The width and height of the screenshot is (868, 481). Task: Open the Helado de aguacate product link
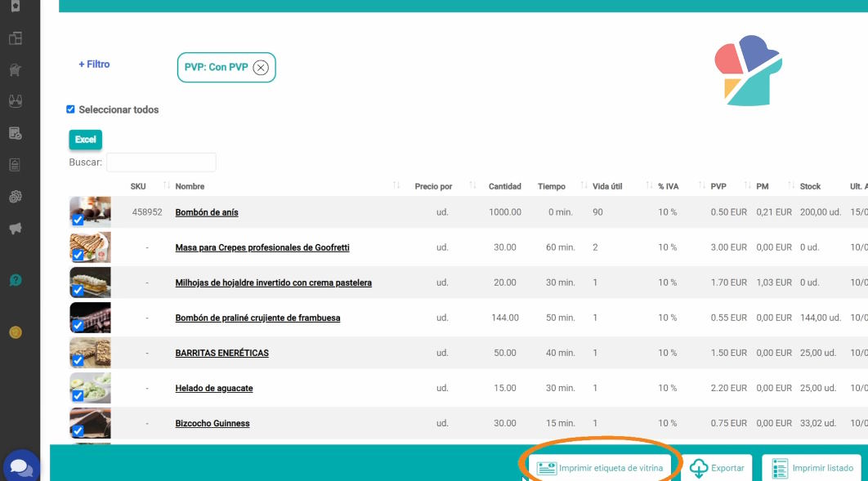(x=213, y=388)
